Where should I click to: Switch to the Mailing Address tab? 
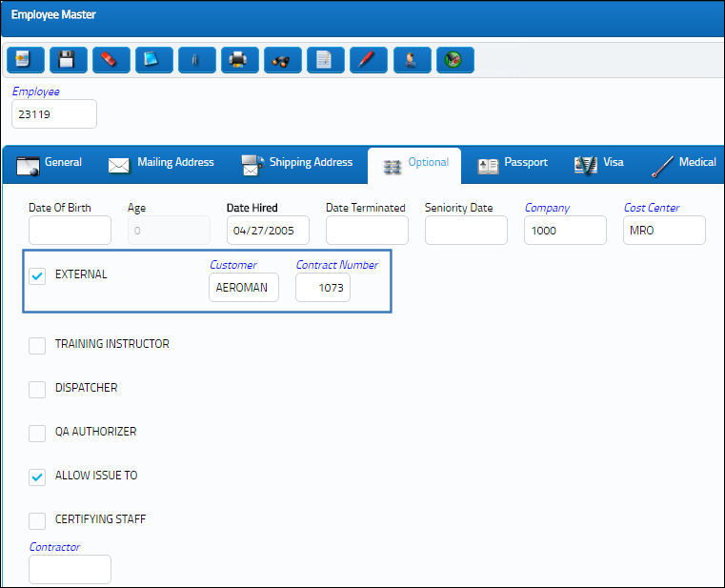[161, 165]
